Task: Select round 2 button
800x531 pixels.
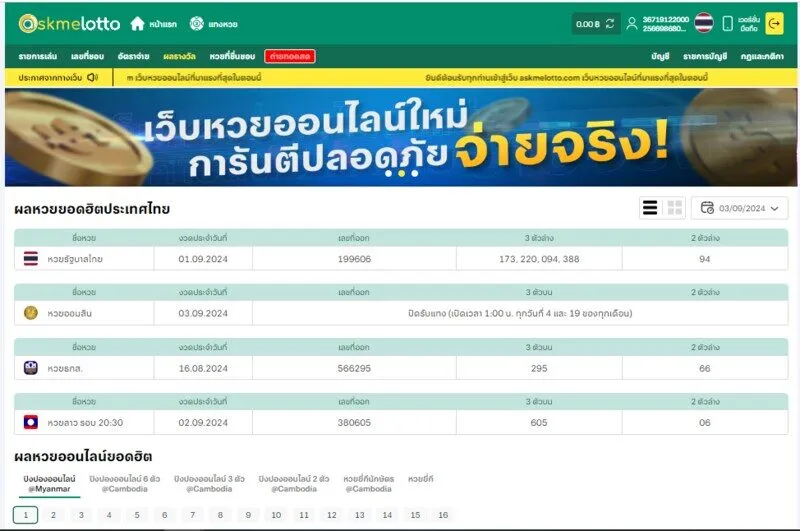Action: pos(53,515)
